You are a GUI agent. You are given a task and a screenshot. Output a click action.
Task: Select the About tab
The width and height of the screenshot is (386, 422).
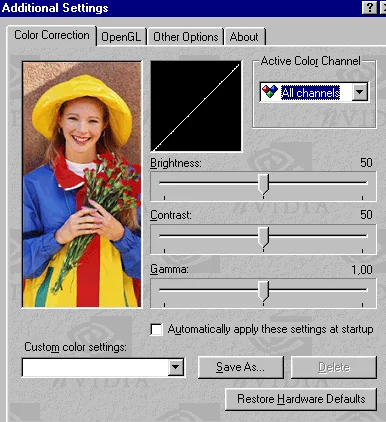click(244, 37)
